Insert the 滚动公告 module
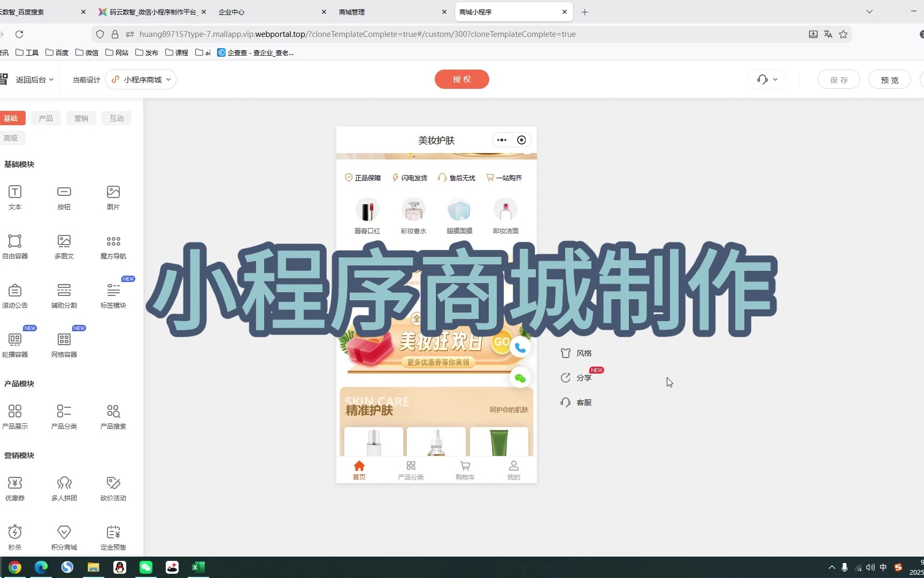This screenshot has width=924, height=578. (x=15, y=295)
